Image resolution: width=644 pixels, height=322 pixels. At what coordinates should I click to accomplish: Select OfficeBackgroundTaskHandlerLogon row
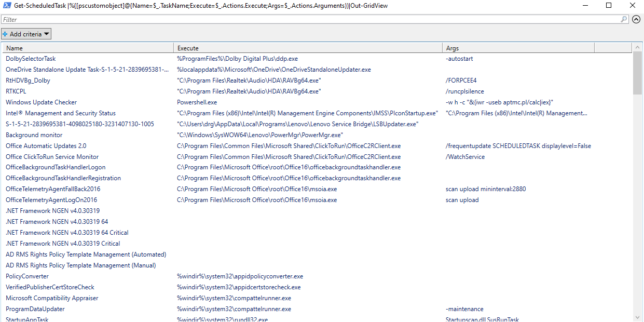[318, 167]
